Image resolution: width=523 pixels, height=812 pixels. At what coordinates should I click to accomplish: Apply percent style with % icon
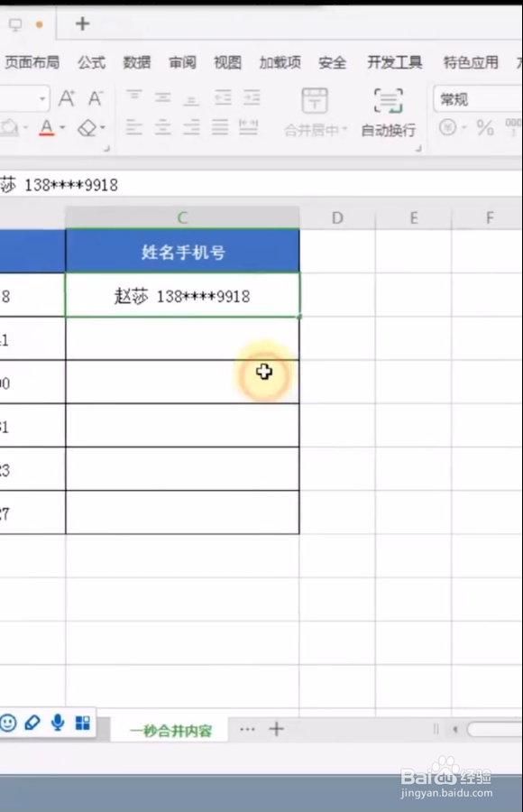tap(485, 127)
